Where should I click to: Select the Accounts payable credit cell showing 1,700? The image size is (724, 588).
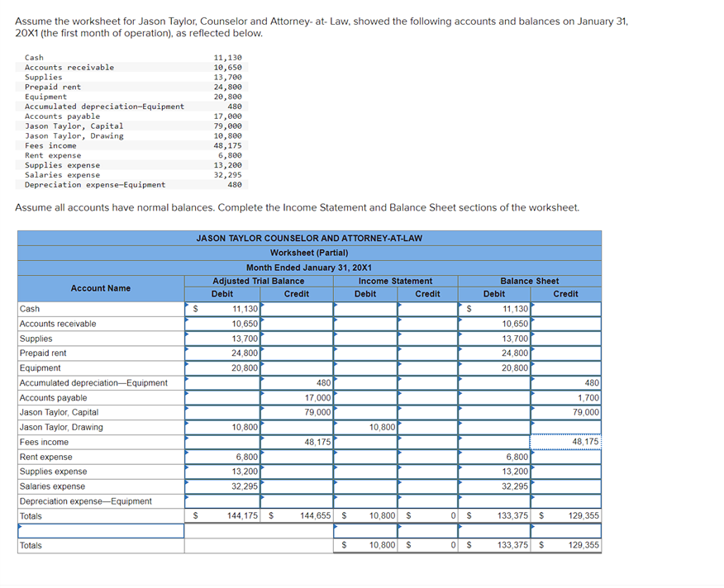point(566,397)
